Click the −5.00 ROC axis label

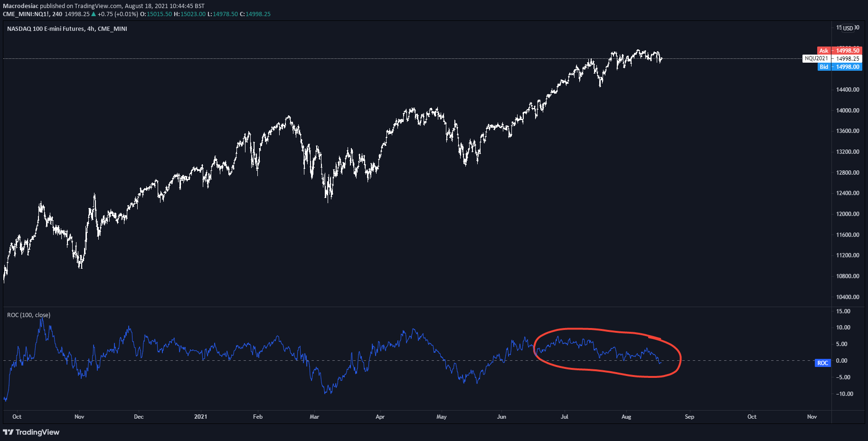point(843,377)
